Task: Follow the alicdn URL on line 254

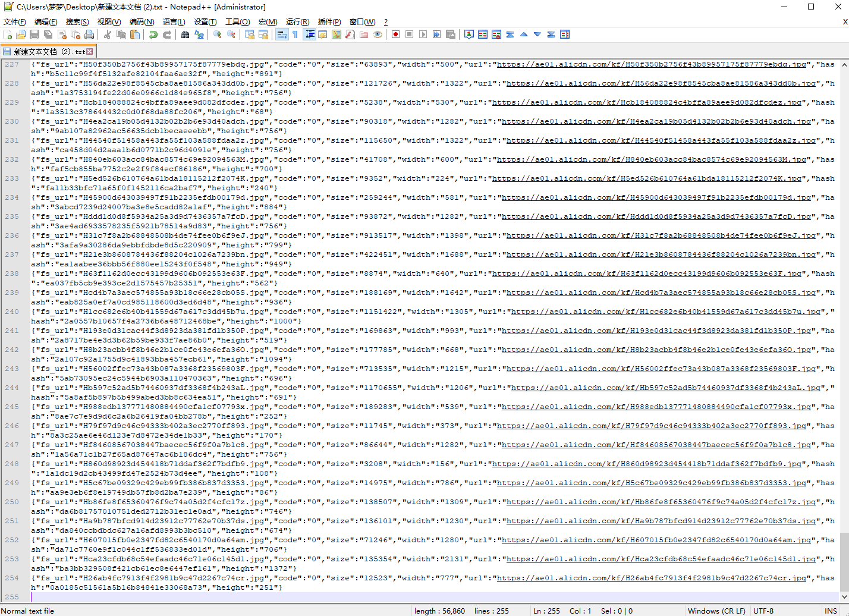Action: [x=652, y=578]
